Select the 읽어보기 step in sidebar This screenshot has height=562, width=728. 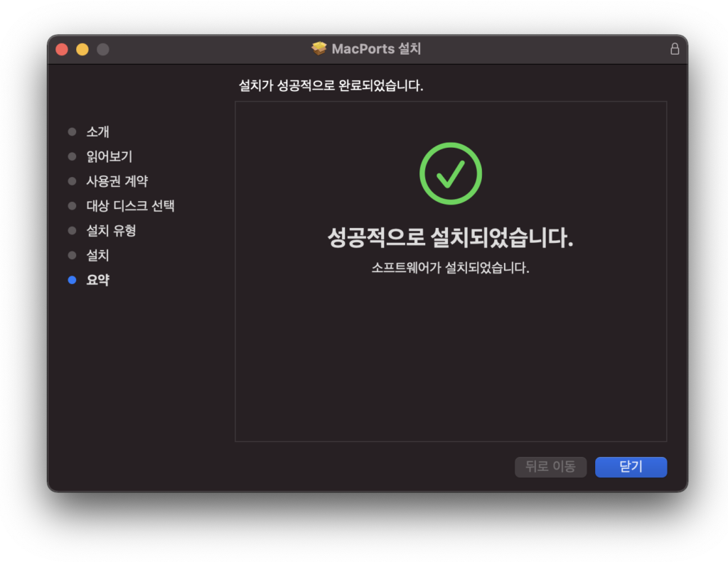click(x=109, y=156)
